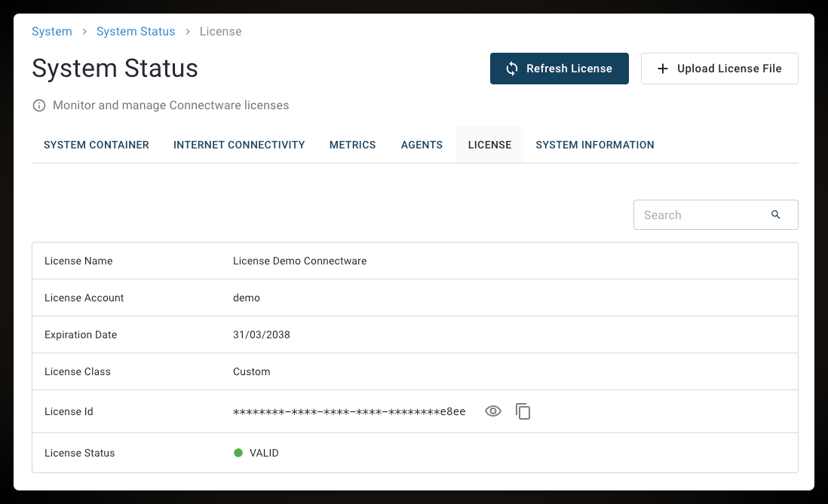Switch to the System Container tab
The image size is (828, 504).
coord(97,145)
